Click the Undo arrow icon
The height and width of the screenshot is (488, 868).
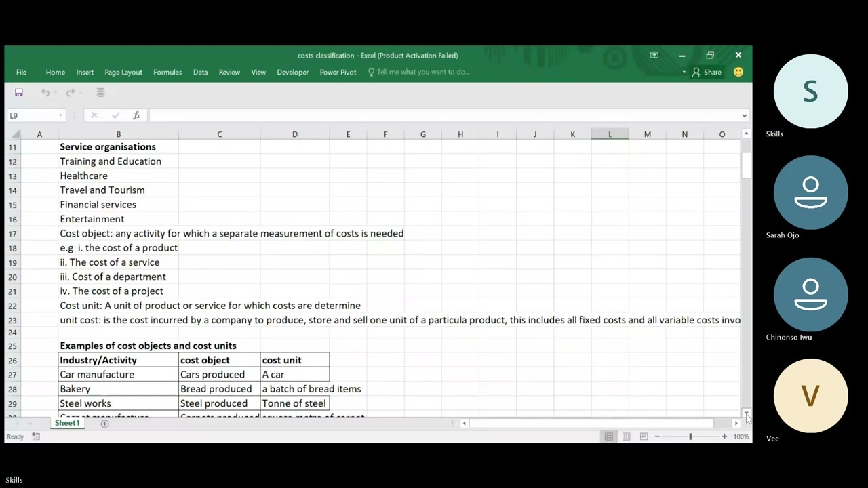click(x=45, y=92)
